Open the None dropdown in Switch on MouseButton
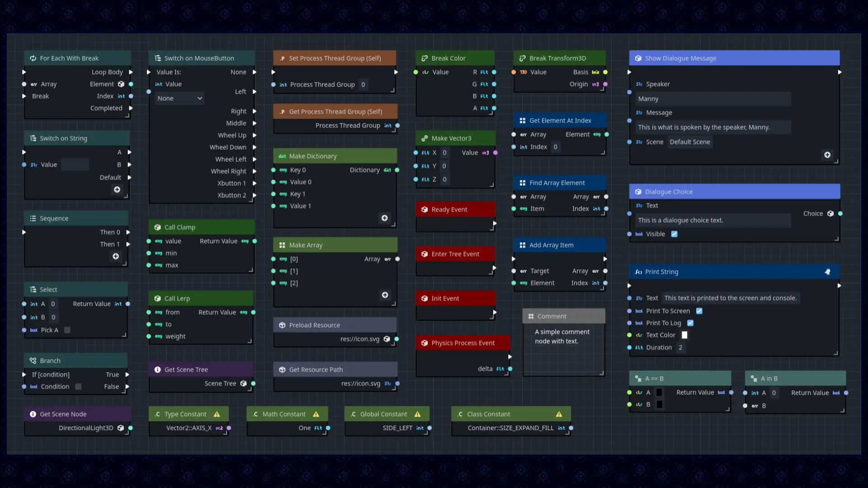This screenshot has height=488, width=868. (179, 98)
